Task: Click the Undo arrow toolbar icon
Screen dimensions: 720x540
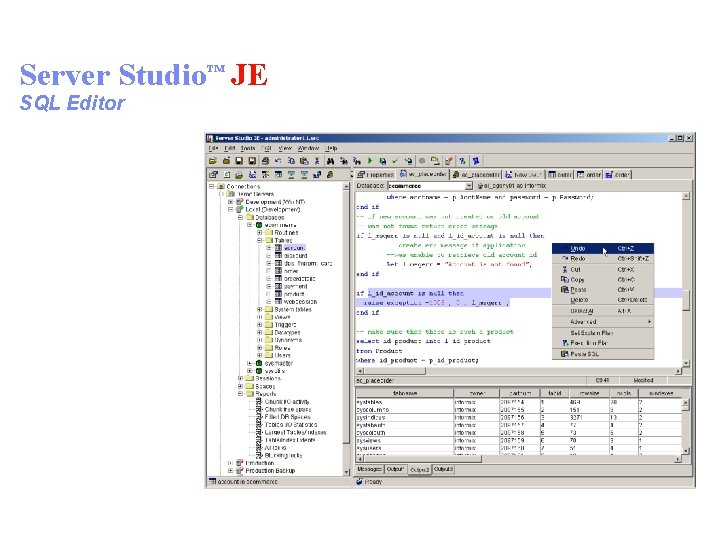Action: (278, 161)
